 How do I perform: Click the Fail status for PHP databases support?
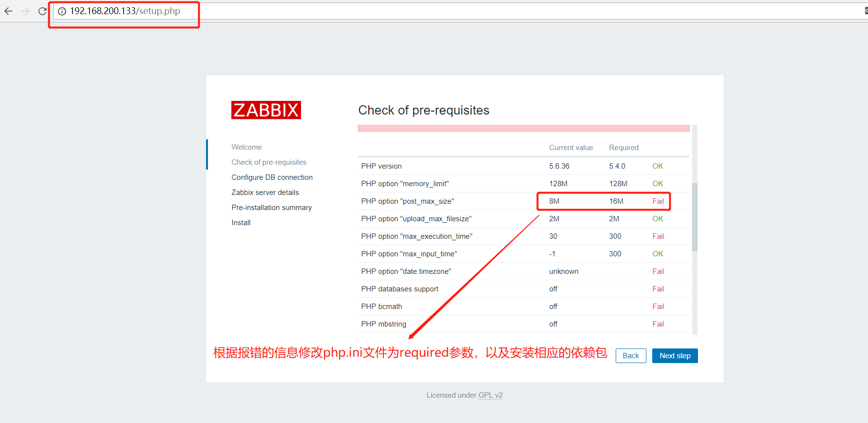(658, 289)
